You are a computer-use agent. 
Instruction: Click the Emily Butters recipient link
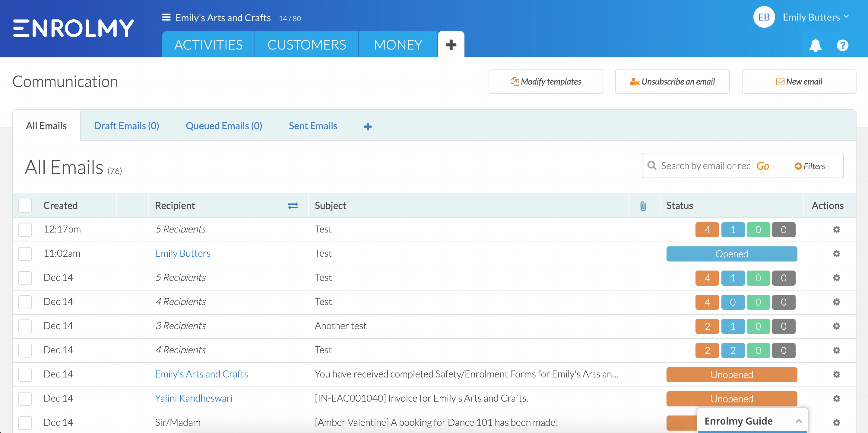(x=183, y=253)
